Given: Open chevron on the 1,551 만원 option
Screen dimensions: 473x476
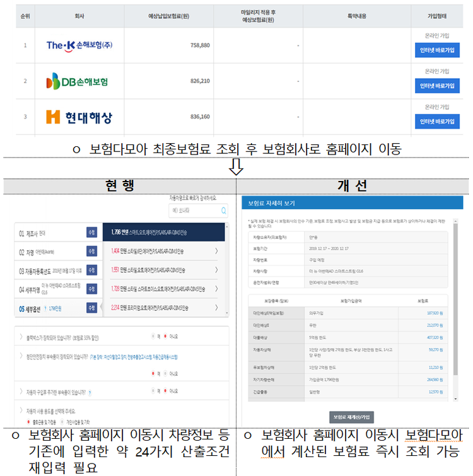Looking at the screenshot, I should point(216,270).
